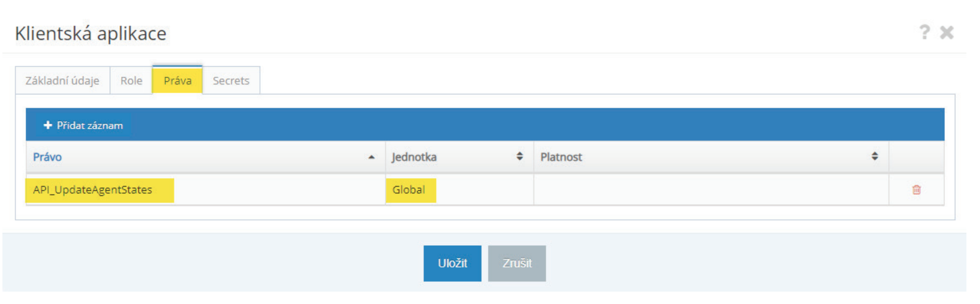980x304 pixels.
Task: Switch to the Základní údaje tab
Action: click(62, 81)
